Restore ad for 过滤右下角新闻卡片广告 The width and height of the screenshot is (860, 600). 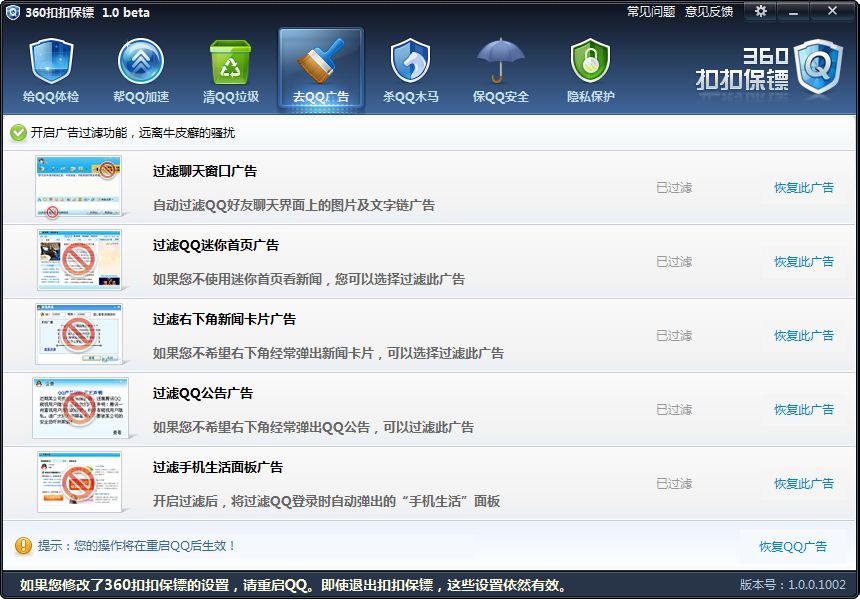[804, 336]
